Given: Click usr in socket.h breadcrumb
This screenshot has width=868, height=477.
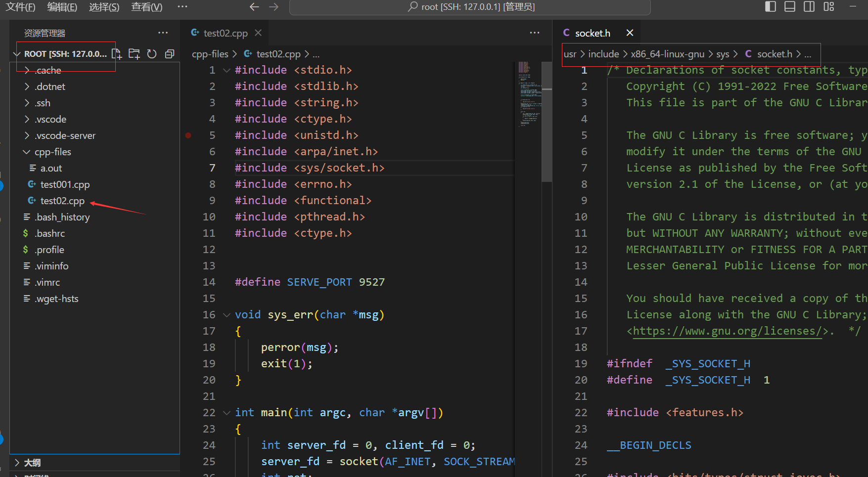Looking at the screenshot, I should click(x=570, y=54).
